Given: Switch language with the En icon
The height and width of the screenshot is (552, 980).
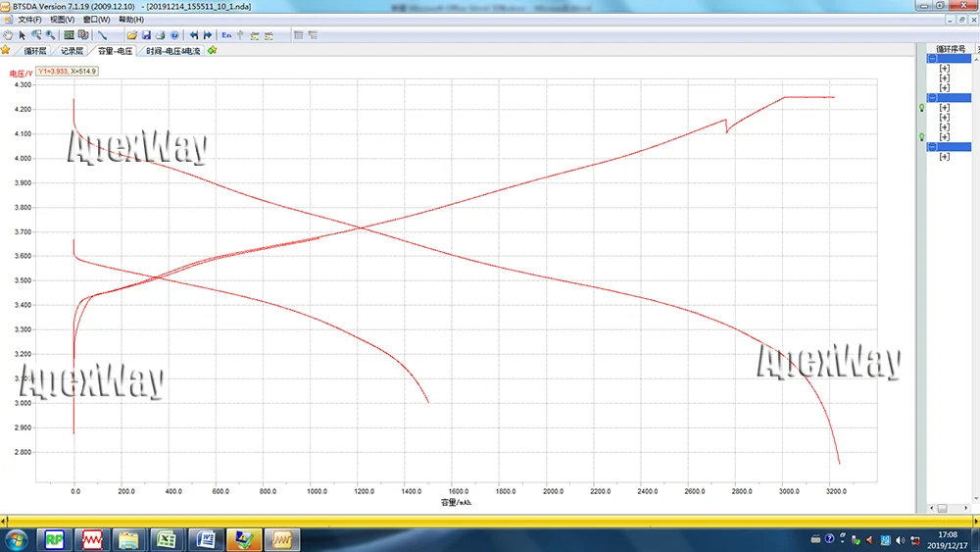Looking at the screenshot, I should (226, 35).
